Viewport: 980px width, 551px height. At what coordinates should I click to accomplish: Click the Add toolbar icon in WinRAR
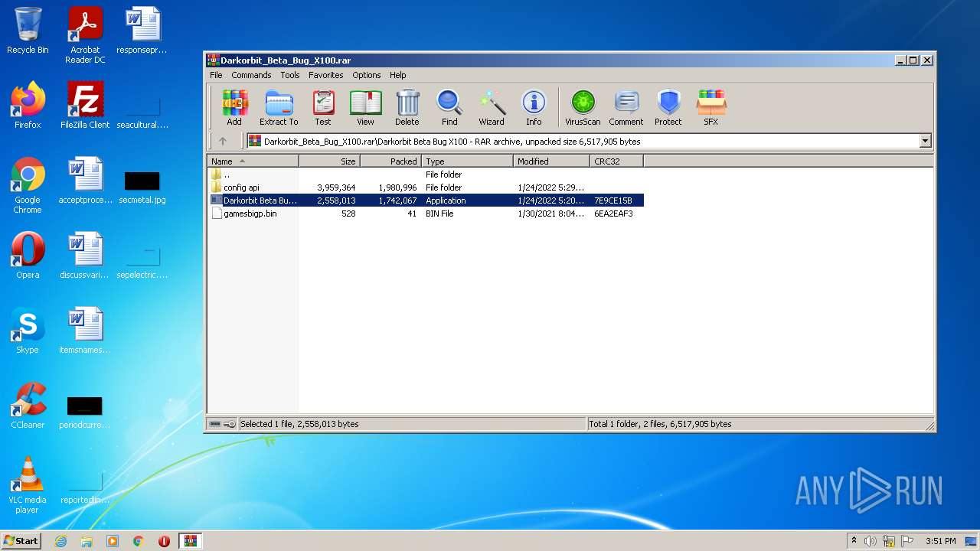[x=234, y=107]
